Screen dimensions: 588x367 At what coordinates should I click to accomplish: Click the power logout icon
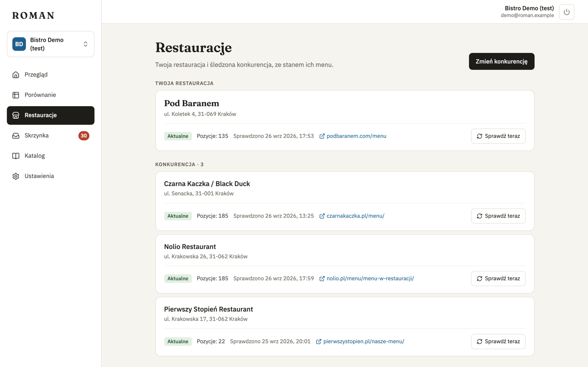point(566,12)
